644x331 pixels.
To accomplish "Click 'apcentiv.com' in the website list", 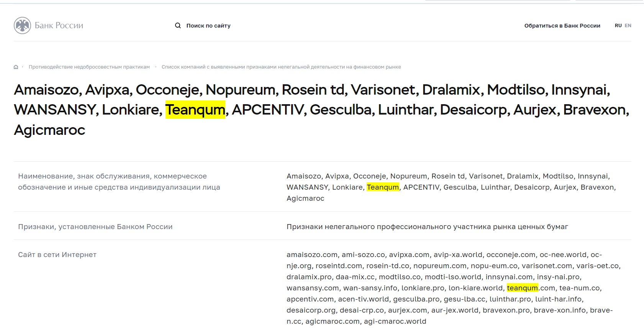I will pyautogui.click(x=310, y=299).
